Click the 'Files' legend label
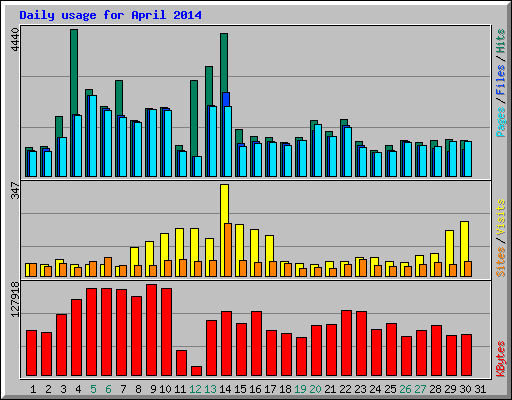Viewport: 512px width, 400px height. point(501,80)
